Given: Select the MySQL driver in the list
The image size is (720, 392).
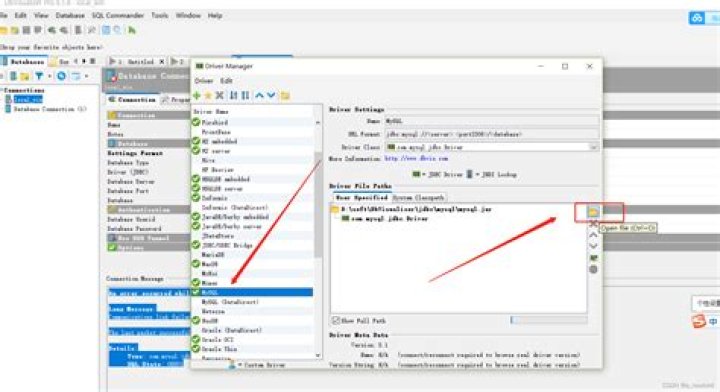Looking at the screenshot, I should [x=253, y=292].
